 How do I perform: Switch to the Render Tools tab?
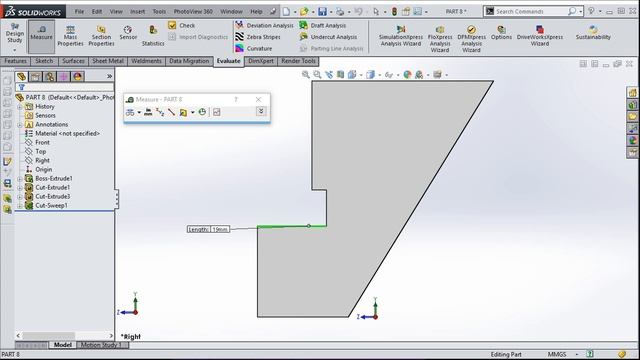coord(298,61)
